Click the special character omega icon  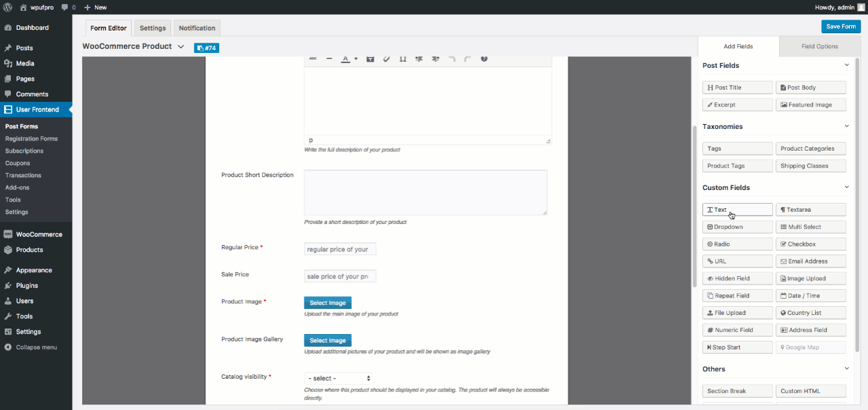(x=403, y=58)
